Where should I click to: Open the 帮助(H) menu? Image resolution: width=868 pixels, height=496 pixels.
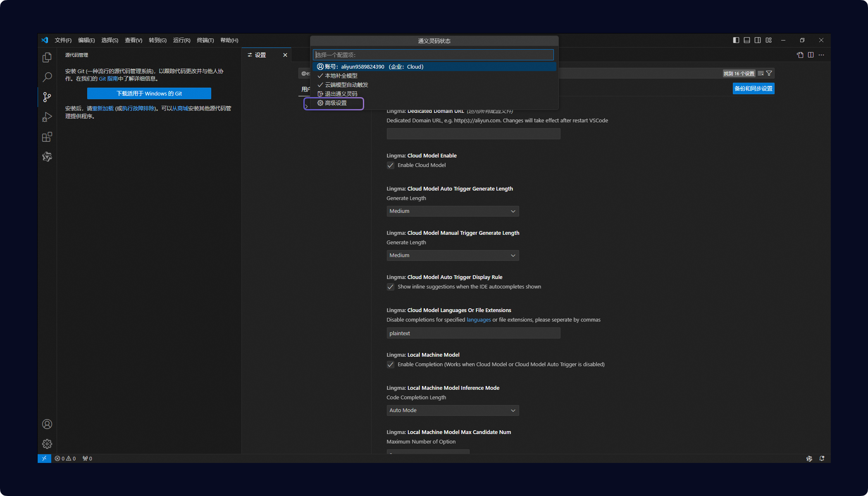(229, 40)
